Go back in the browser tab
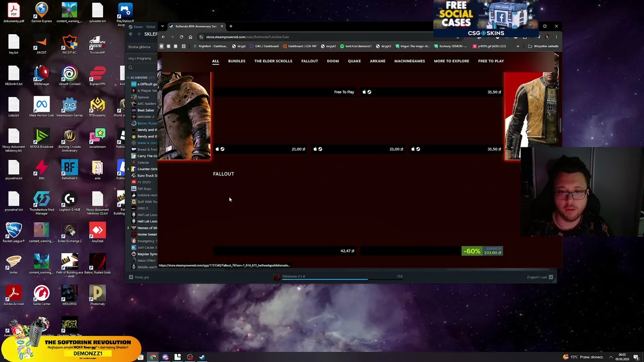Screen dimensions: 644x362 [163, 37]
